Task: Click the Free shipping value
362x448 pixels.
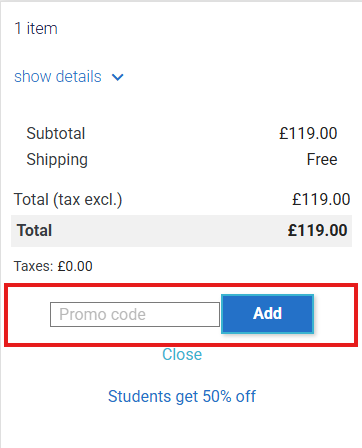Action: tap(322, 159)
